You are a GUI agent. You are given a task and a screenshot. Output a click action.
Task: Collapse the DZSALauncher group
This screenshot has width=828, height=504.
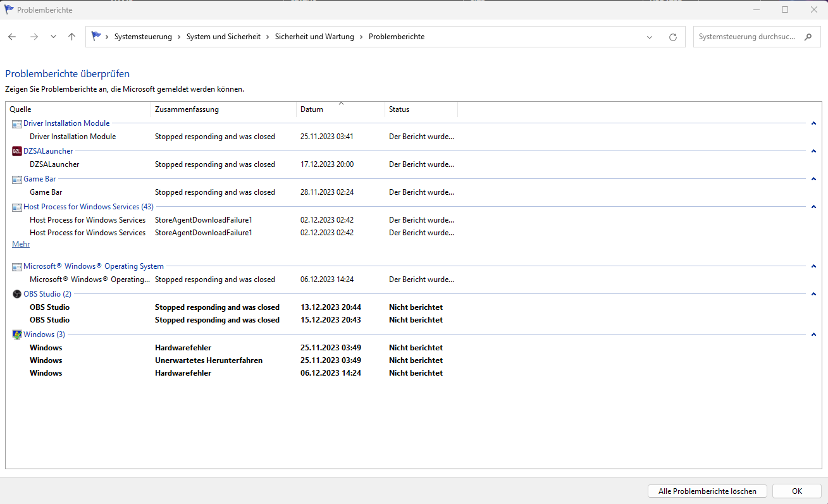(813, 151)
